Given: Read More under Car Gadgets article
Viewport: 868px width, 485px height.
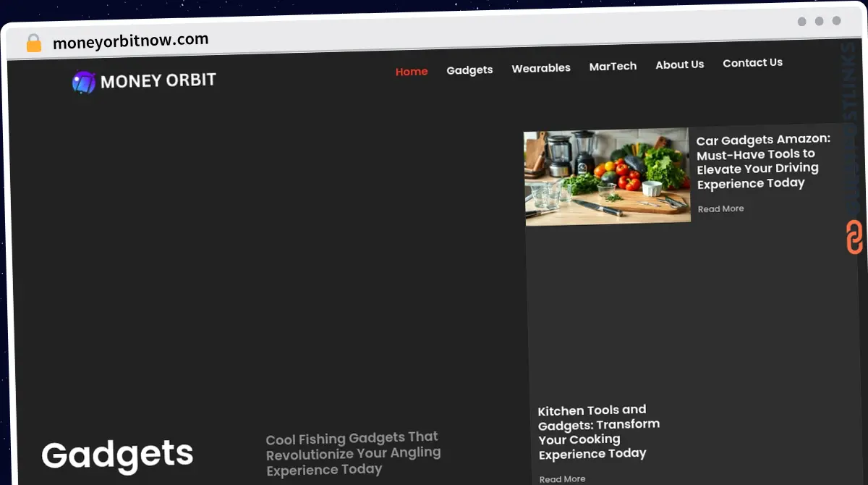Looking at the screenshot, I should pyautogui.click(x=720, y=208).
